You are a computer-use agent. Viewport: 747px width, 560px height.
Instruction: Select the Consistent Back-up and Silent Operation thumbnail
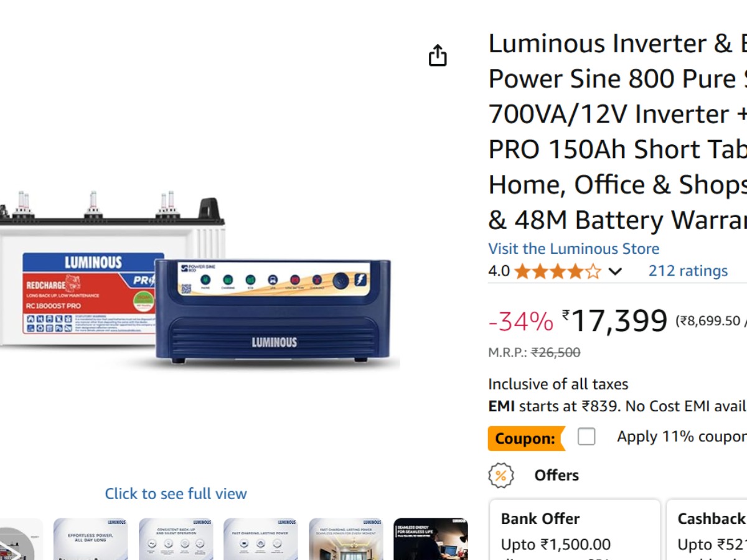point(176,539)
